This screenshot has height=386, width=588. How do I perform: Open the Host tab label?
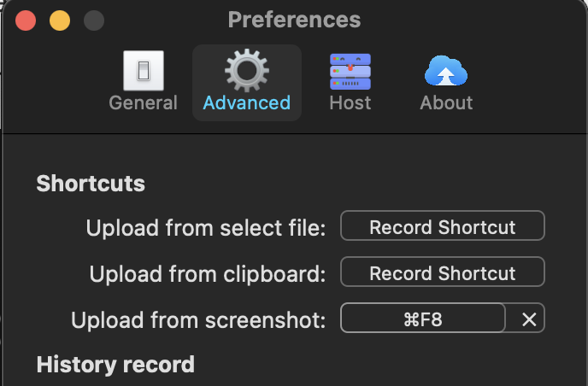(350, 103)
